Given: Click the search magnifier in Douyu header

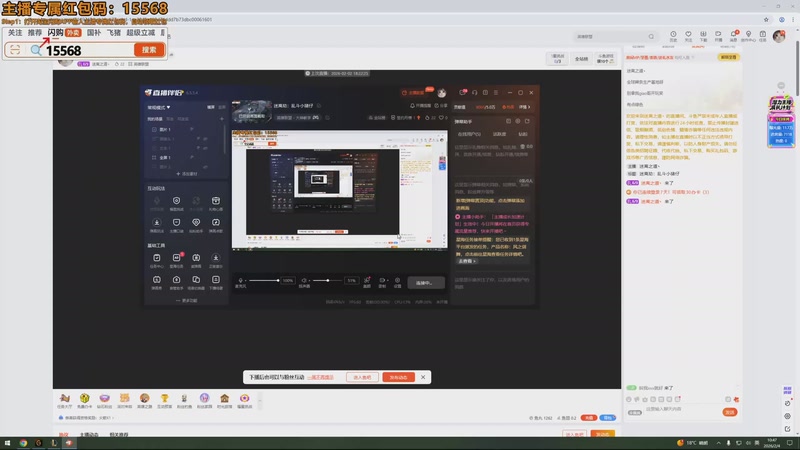Looking at the screenshot, I should pos(651,37).
